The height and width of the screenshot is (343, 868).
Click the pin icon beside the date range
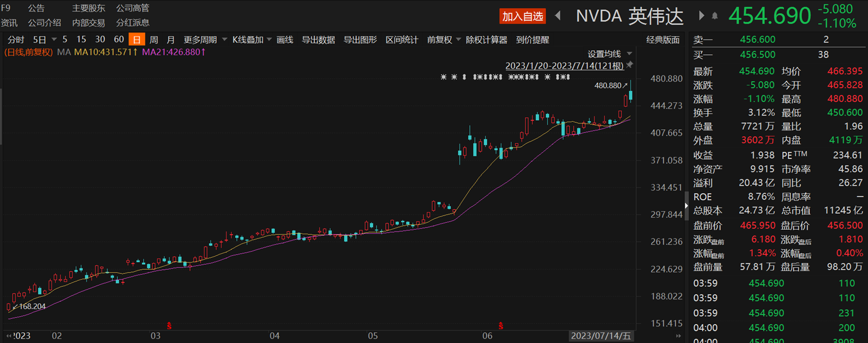pos(629,65)
